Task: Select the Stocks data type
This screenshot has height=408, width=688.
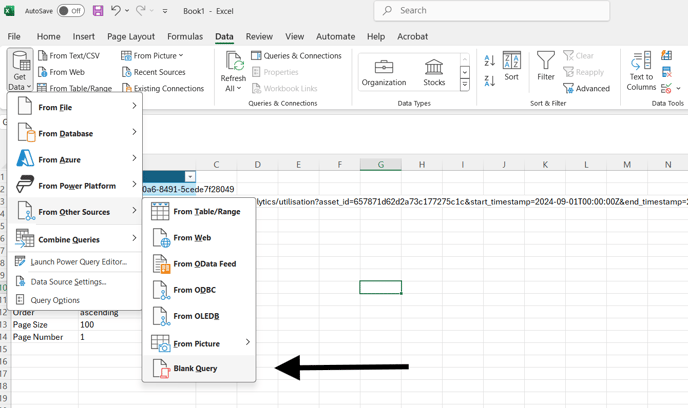Action: (434, 72)
